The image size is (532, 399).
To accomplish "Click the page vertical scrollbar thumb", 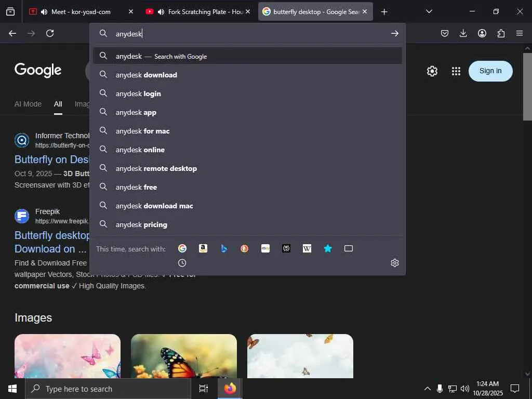I will [527, 87].
